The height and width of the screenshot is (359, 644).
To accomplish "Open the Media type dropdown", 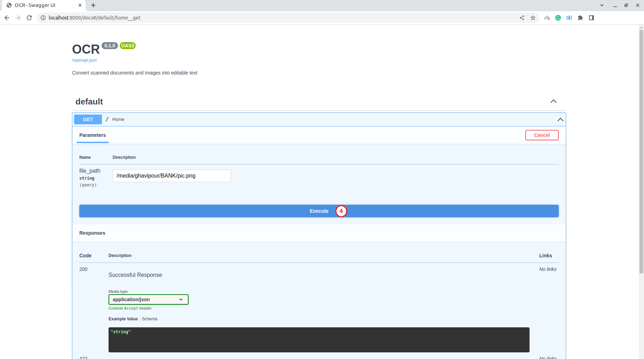I will tap(149, 299).
